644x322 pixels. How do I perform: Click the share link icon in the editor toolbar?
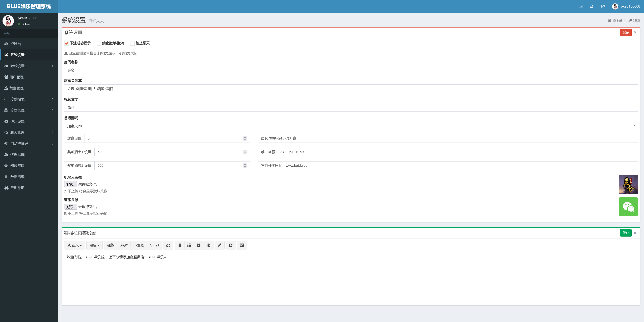[230, 245]
